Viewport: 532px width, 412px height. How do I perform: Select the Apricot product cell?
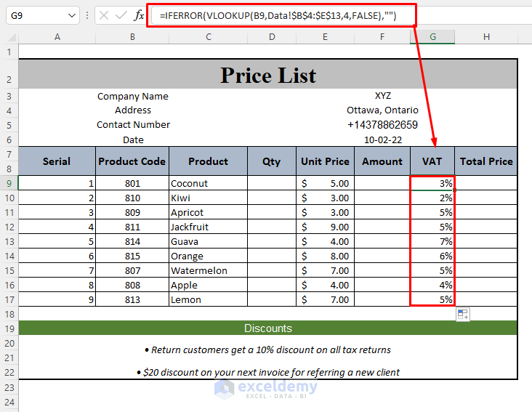pyautogui.click(x=209, y=213)
